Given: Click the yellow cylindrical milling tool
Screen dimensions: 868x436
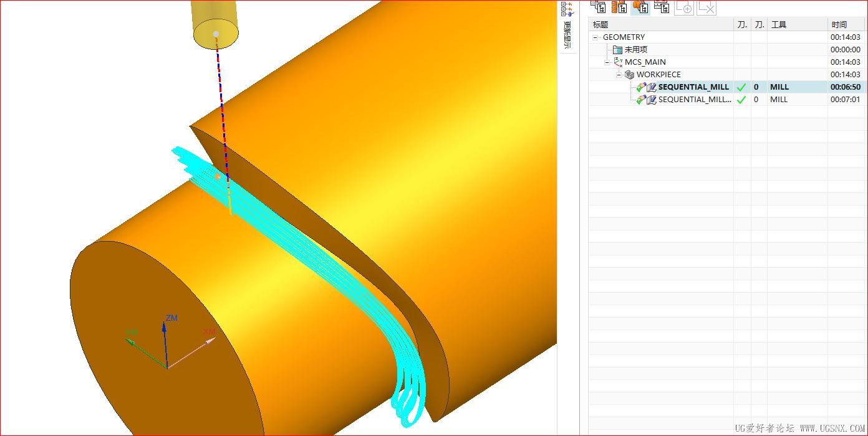Looking at the screenshot, I should [216, 25].
